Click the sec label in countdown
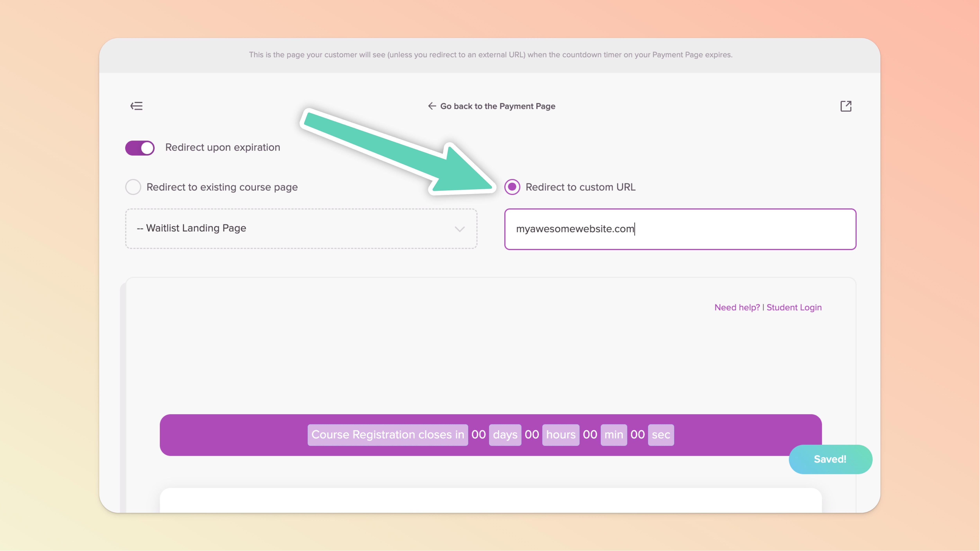980x551 pixels. tap(661, 435)
